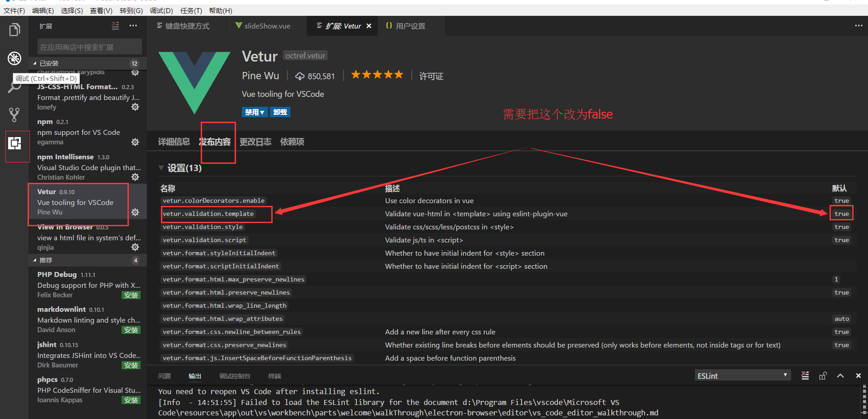The image size is (868, 419).
Task: Select Vetur in installed extensions list
Action: (x=88, y=202)
